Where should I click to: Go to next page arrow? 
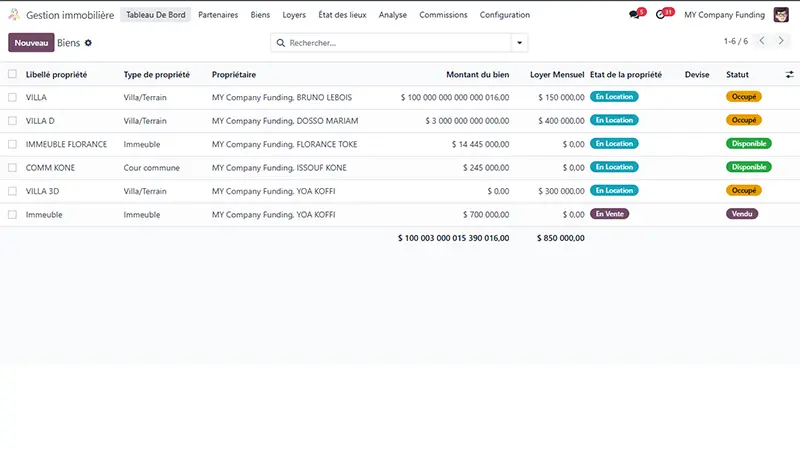pyautogui.click(x=783, y=42)
